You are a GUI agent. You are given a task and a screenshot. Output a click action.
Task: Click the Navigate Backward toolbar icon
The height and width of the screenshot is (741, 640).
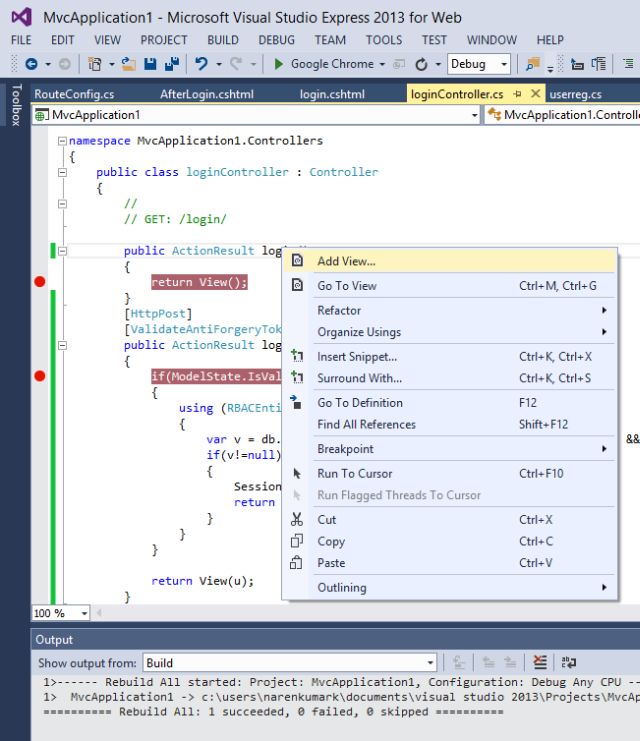tap(31, 64)
